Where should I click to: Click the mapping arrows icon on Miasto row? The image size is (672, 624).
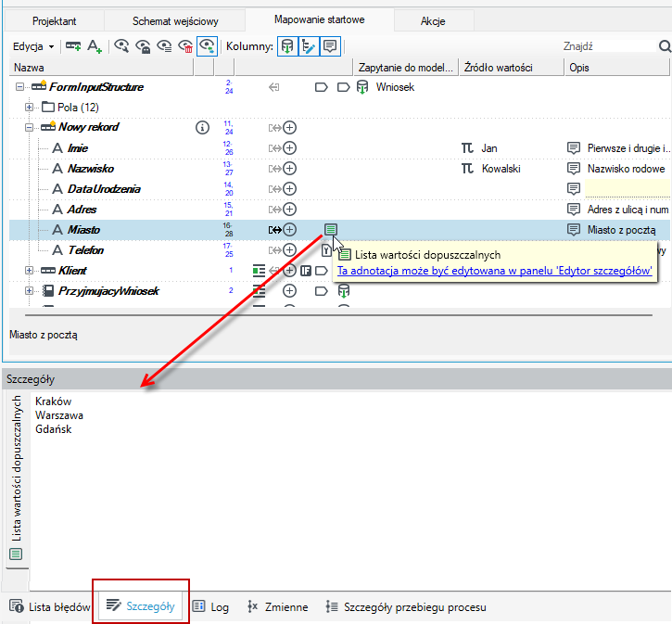pyautogui.click(x=274, y=230)
